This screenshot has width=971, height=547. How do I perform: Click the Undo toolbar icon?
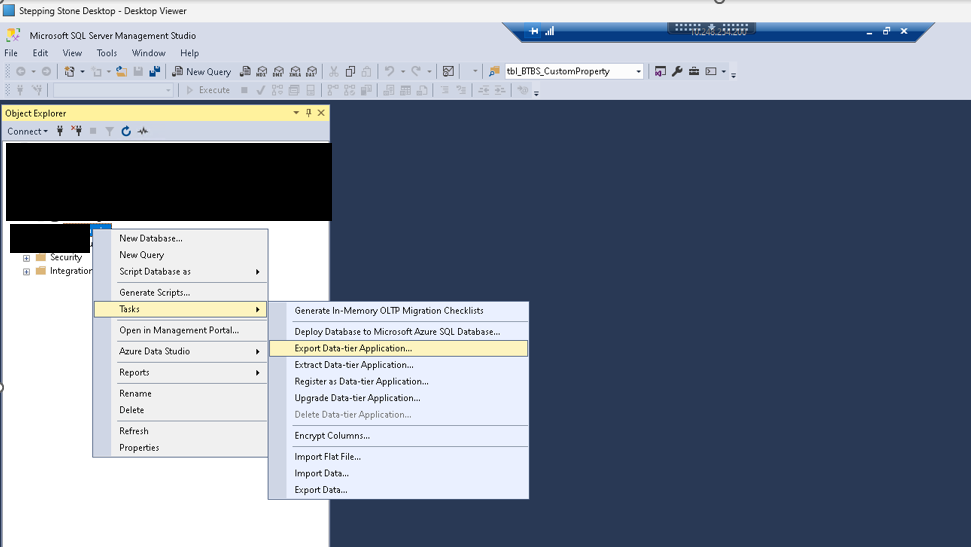390,71
